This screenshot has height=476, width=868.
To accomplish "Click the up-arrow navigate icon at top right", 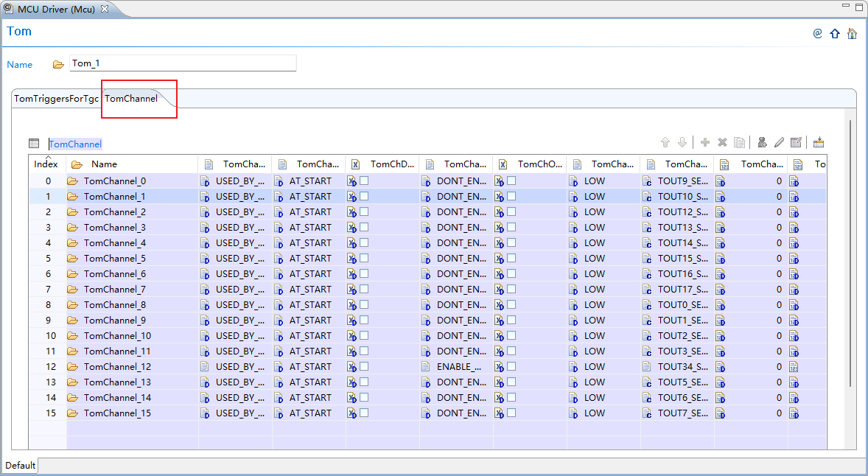I will [x=835, y=34].
